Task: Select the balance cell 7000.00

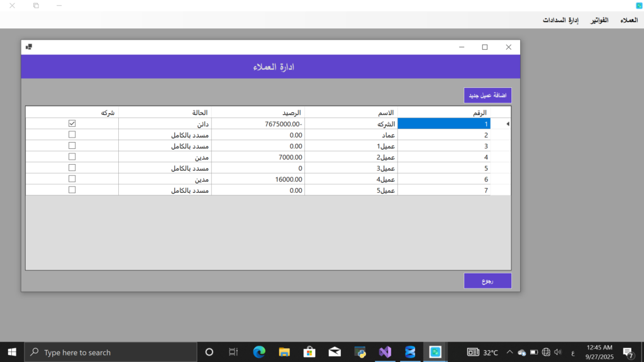Action: (258, 156)
